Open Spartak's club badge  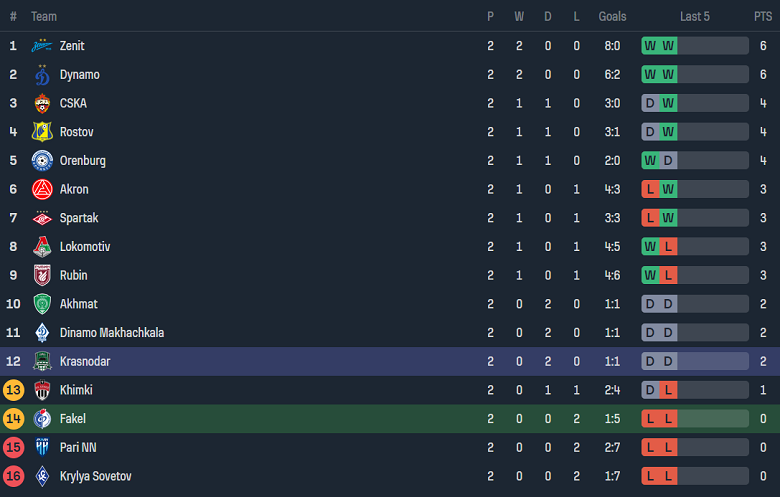42,218
